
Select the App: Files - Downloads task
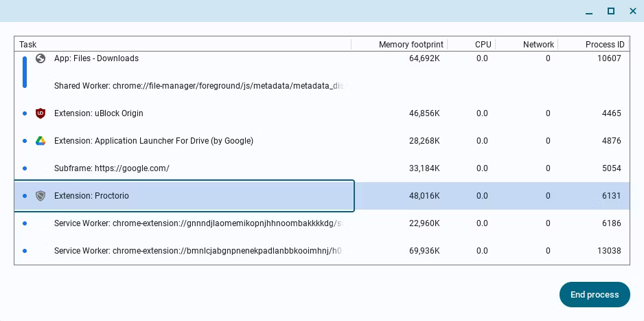[96, 58]
